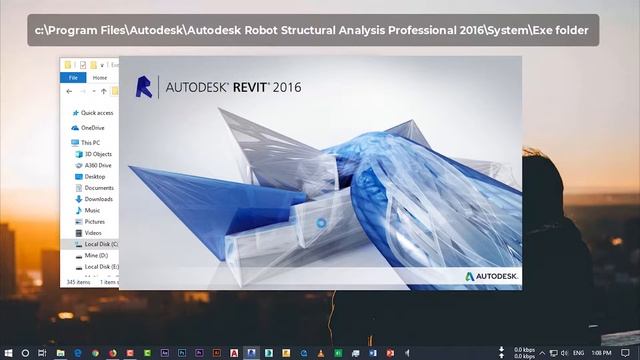This screenshot has width=640, height=360.
Task: Open 3D Objects folder in Explorer
Action: (93, 154)
